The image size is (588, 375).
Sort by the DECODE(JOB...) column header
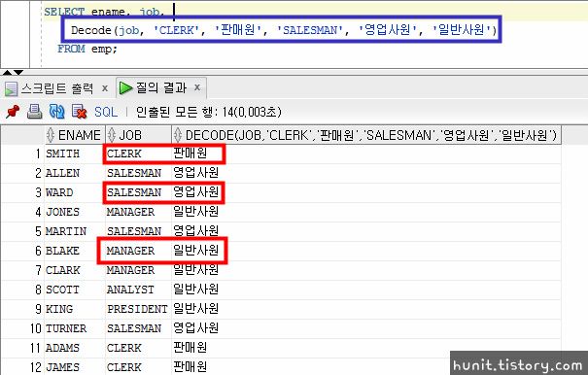[x=366, y=135]
